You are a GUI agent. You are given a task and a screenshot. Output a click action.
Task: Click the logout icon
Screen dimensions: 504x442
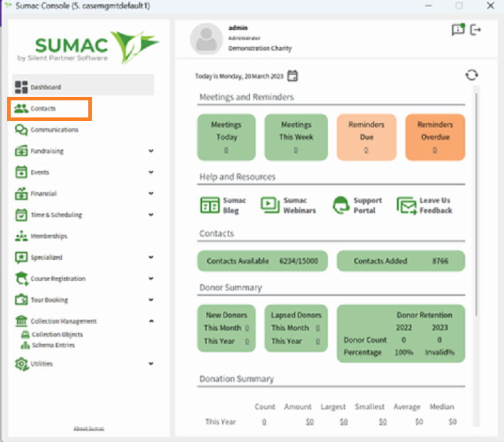[x=476, y=30]
